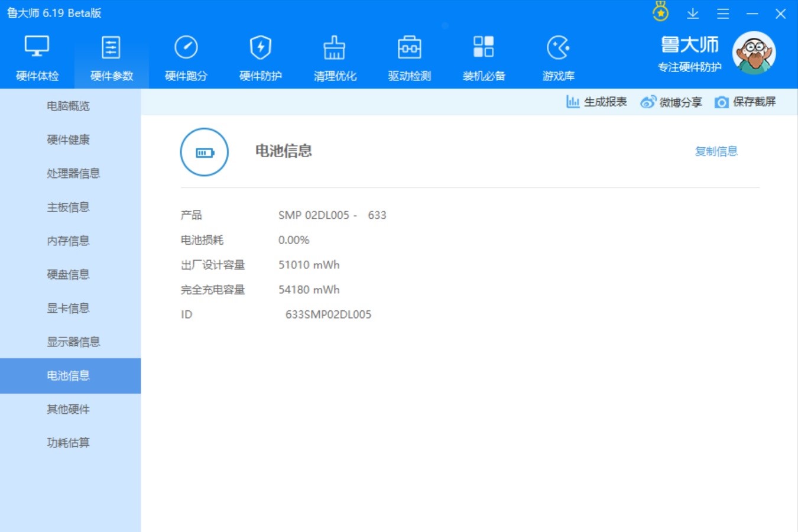
Task: Click the download arrow icon in title bar
Action: click(693, 13)
